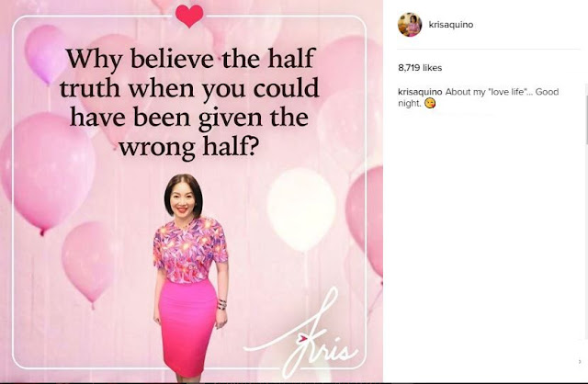This screenshot has height=384, width=588.
Task: Click the woman's bright pink skirt
Action: point(187,327)
